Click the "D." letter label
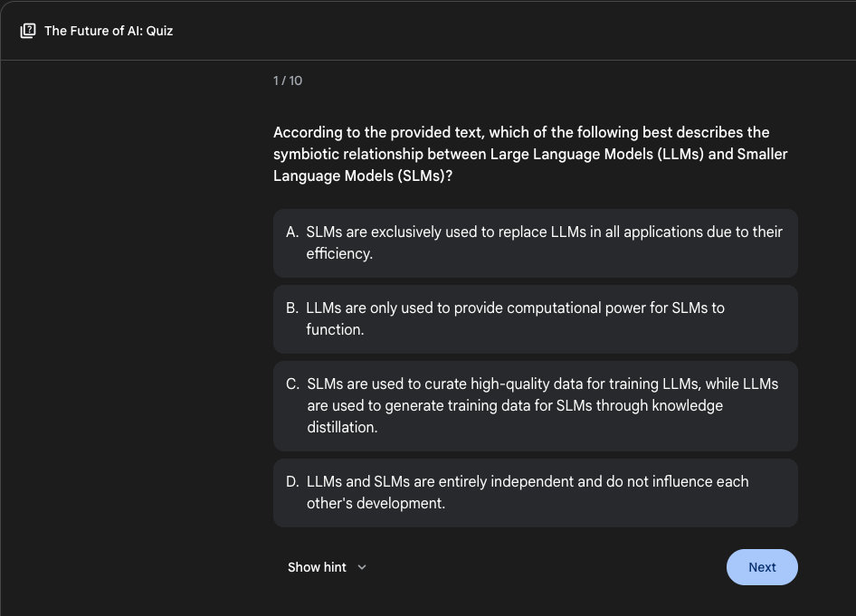The width and height of the screenshot is (856, 616). pyautogui.click(x=292, y=482)
